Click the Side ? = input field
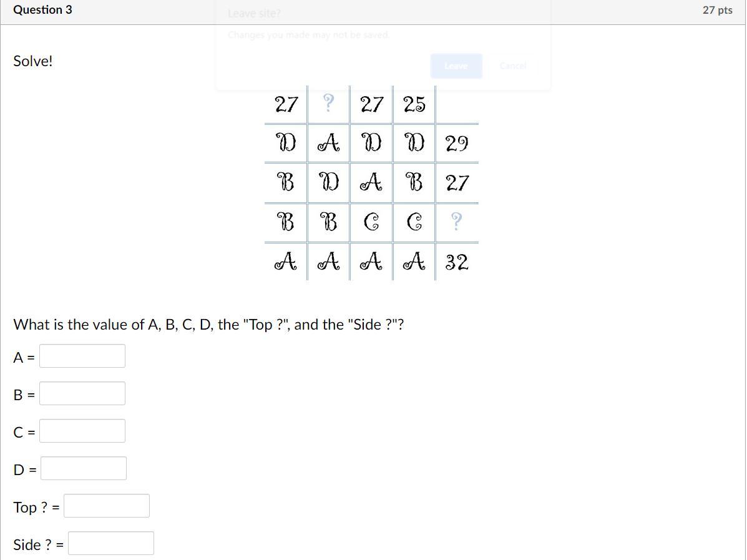Viewport: 747px width, 560px height. click(111, 543)
